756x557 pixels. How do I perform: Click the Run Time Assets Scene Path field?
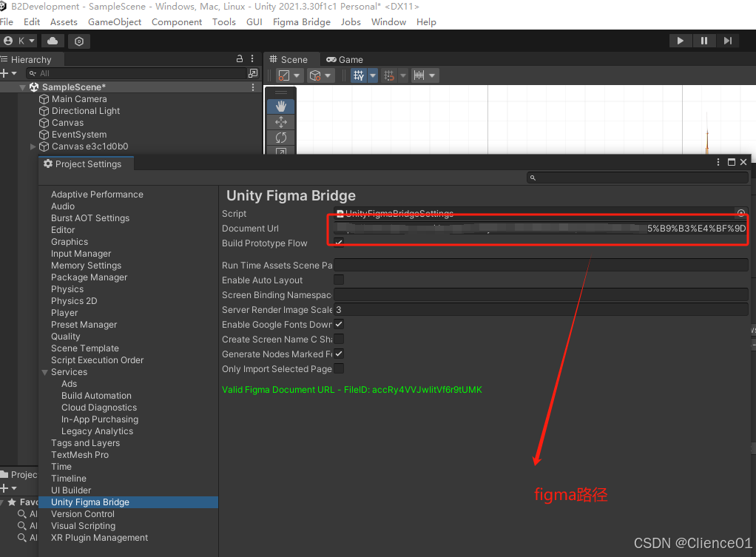point(518,265)
